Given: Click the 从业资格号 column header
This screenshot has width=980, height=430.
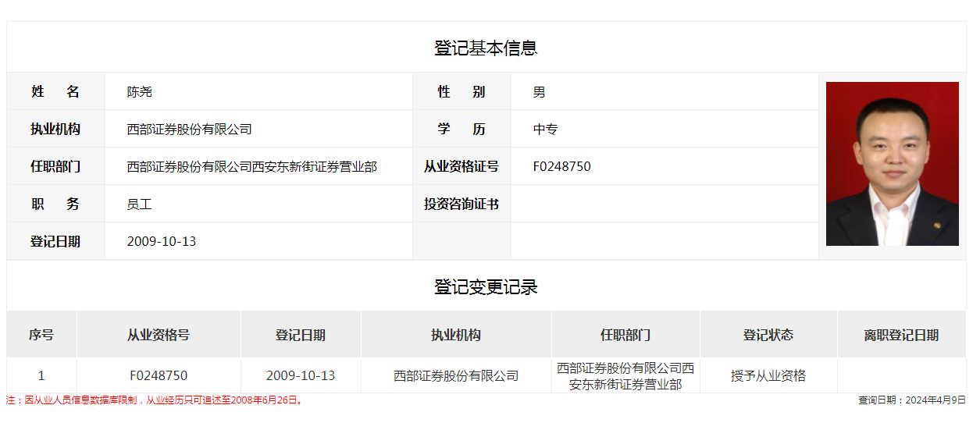Looking at the screenshot, I should pos(159,335).
